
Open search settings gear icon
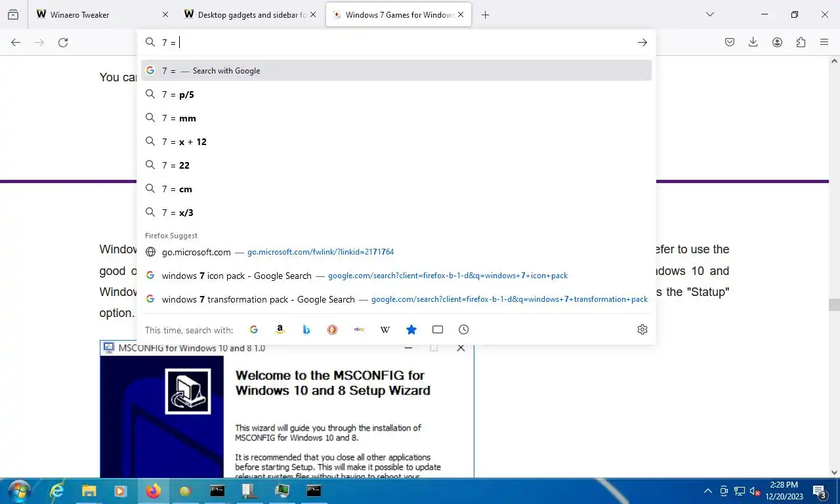coord(642,329)
